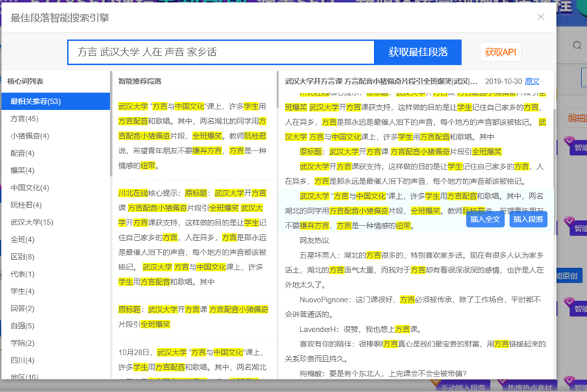Click the 网友热议 heading in the article
The height and width of the screenshot is (392, 587).
coord(314,241)
